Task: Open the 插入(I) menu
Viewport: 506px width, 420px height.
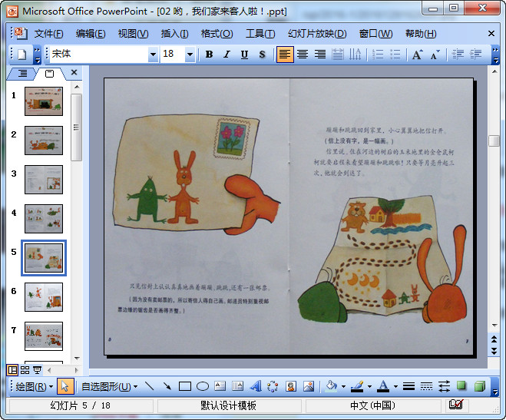Action: (174, 34)
